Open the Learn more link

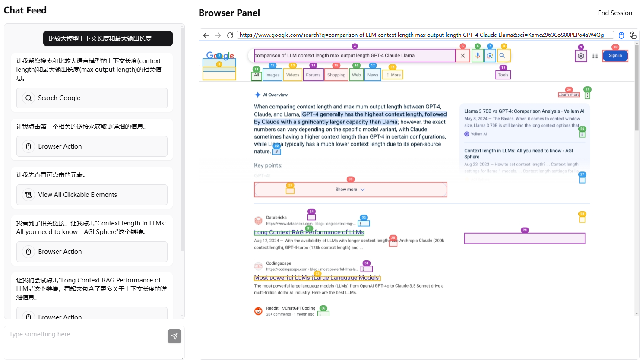point(569,95)
